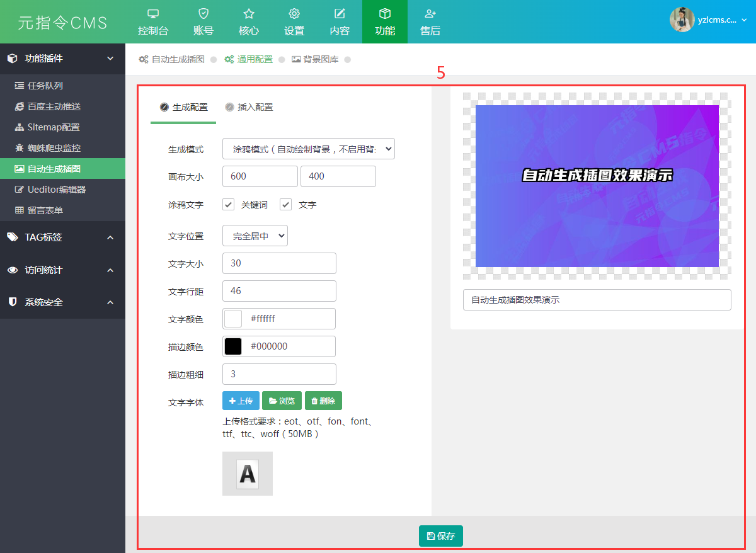Click the black 描边颜色 swatch
This screenshot has width=756, height=553.
(233, 346)
